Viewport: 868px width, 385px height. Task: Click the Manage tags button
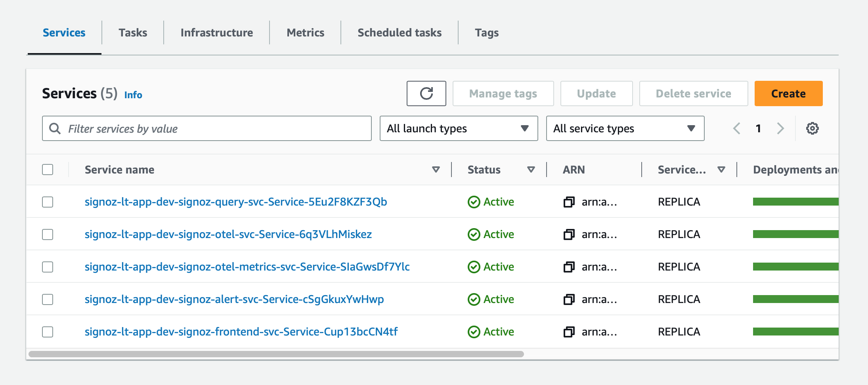click(x=503, y=93)
